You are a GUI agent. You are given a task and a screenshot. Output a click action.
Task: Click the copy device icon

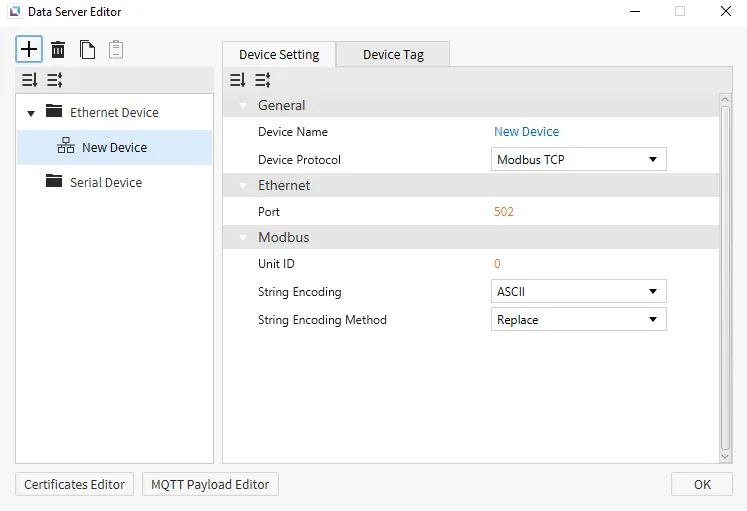pos(88,49)
